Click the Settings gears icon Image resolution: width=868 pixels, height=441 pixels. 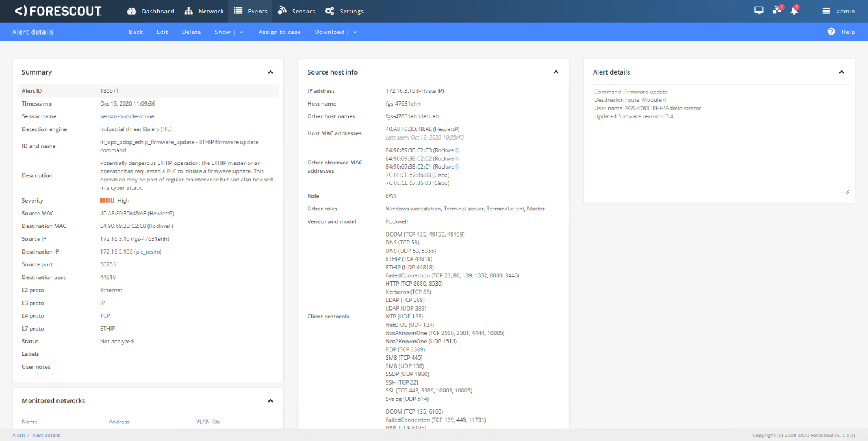(x=330, y=11)
